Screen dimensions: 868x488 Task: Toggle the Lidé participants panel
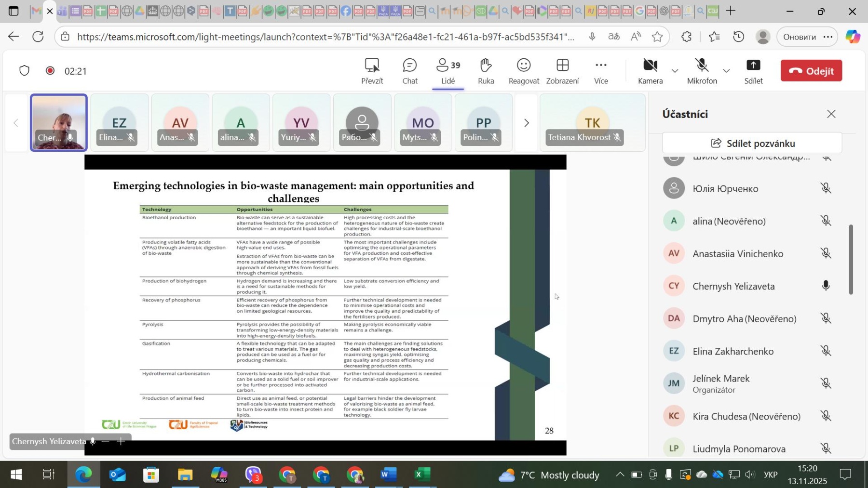[448, 71]
